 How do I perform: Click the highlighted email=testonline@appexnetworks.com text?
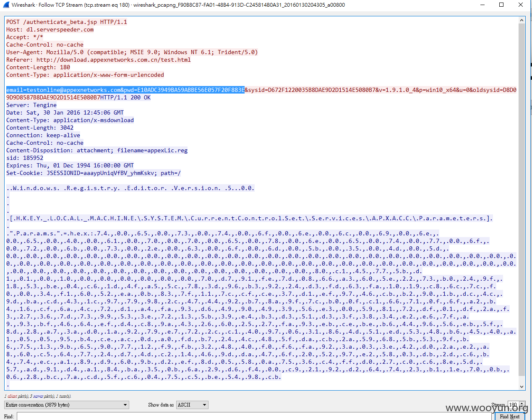(125, 90)
